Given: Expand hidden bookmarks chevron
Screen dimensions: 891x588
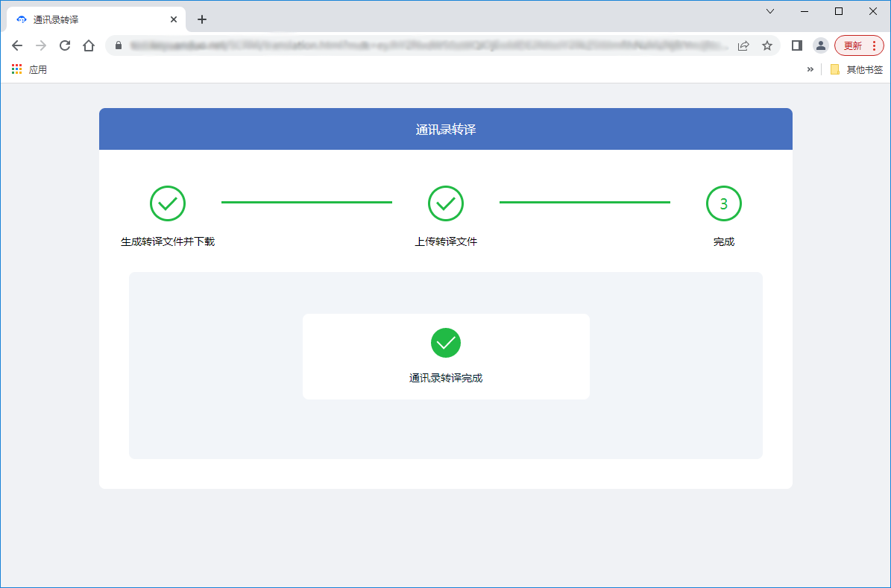Looking at the screenshot, I should coord(810,69).
